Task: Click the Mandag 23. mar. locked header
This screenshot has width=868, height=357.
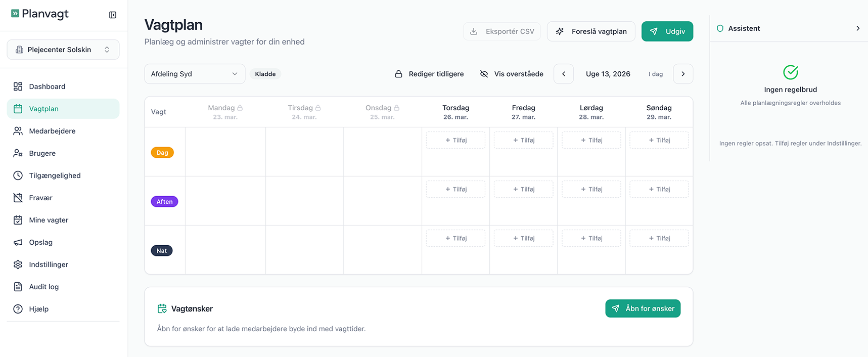Action: pos(225,112)
